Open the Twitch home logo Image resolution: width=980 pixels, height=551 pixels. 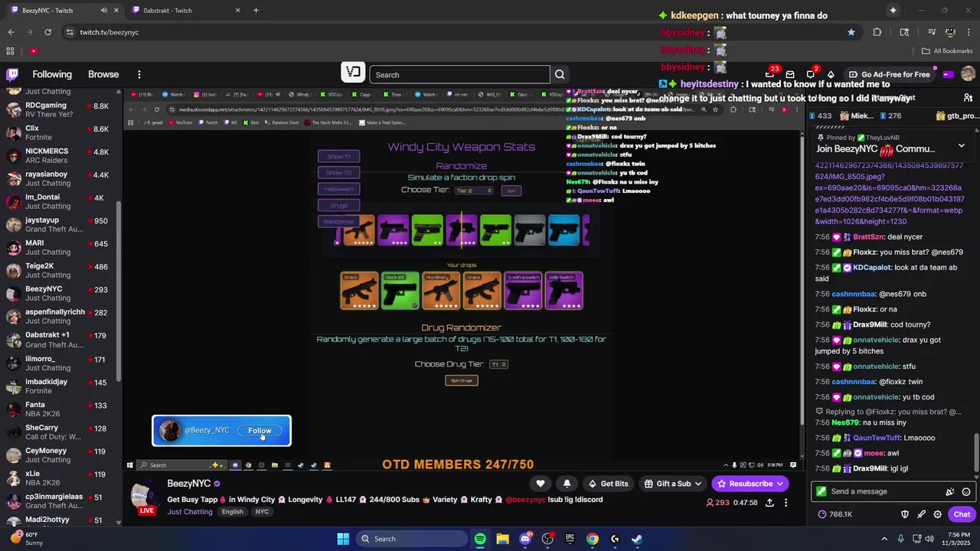[12, 74]
